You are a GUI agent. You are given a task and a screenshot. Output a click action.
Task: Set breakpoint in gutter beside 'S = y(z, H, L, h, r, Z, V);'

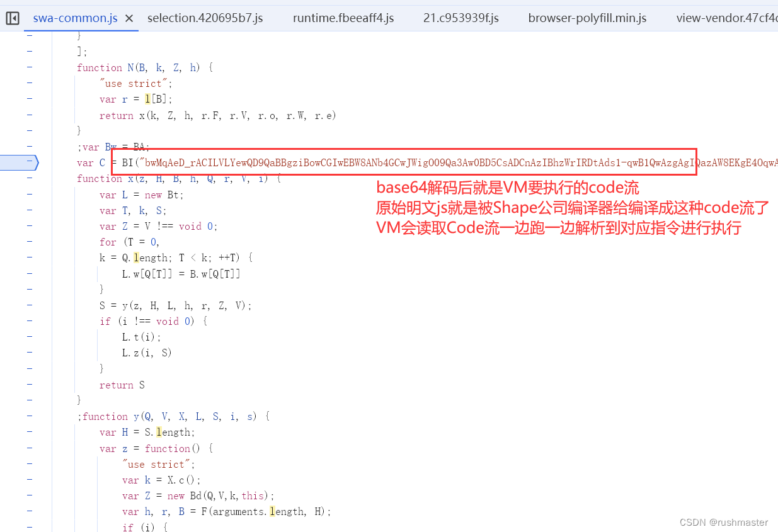coord(30,305)
